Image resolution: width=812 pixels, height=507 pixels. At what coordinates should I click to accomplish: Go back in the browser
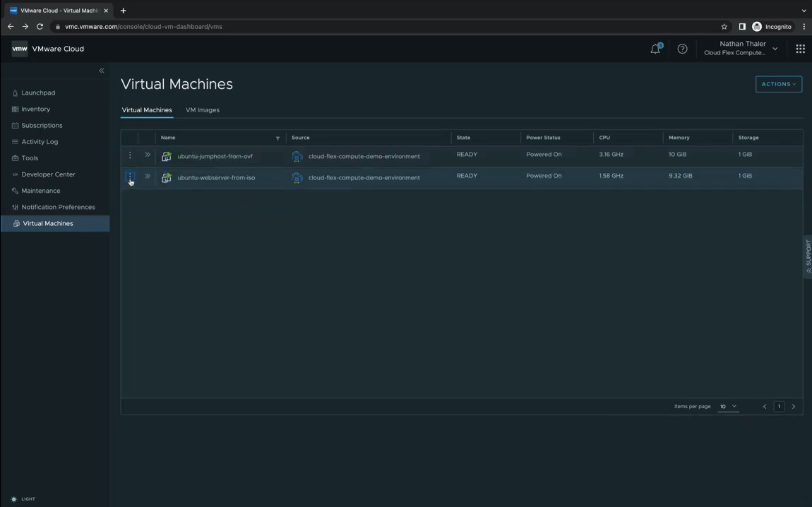(x=11, y=26)
